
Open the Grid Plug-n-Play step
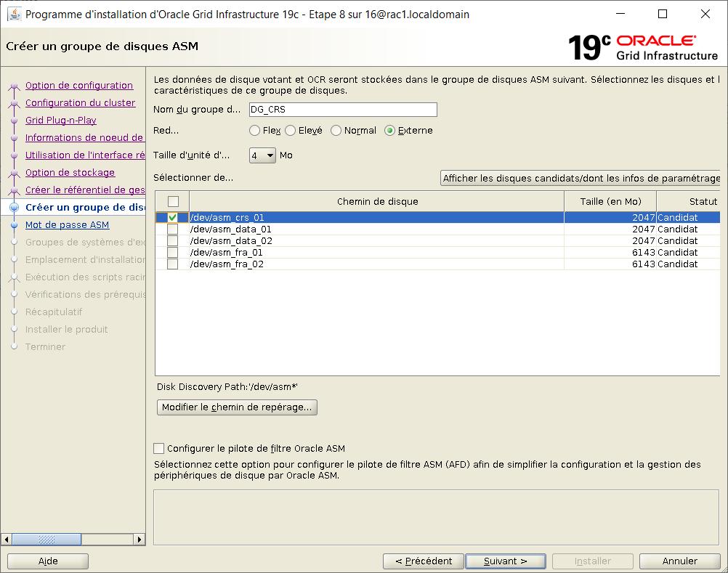61,120
